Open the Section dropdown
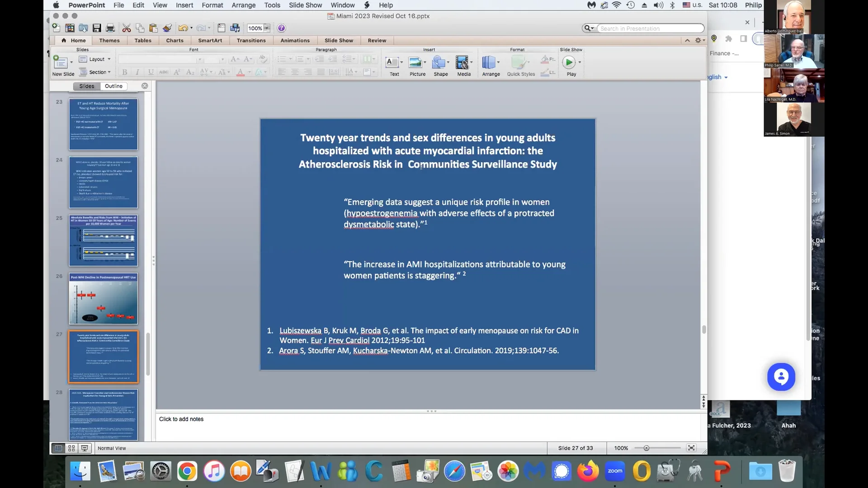 95,72
